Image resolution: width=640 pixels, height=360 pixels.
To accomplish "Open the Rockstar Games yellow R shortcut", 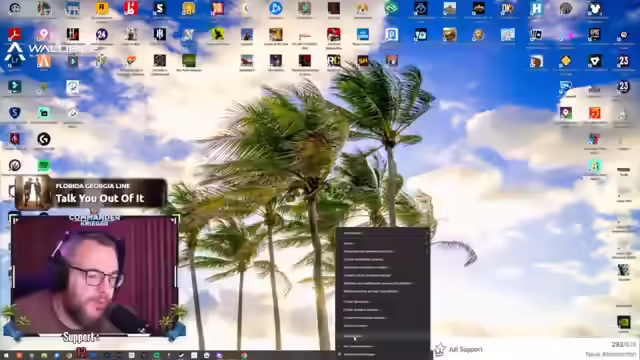I will point(102,8).
